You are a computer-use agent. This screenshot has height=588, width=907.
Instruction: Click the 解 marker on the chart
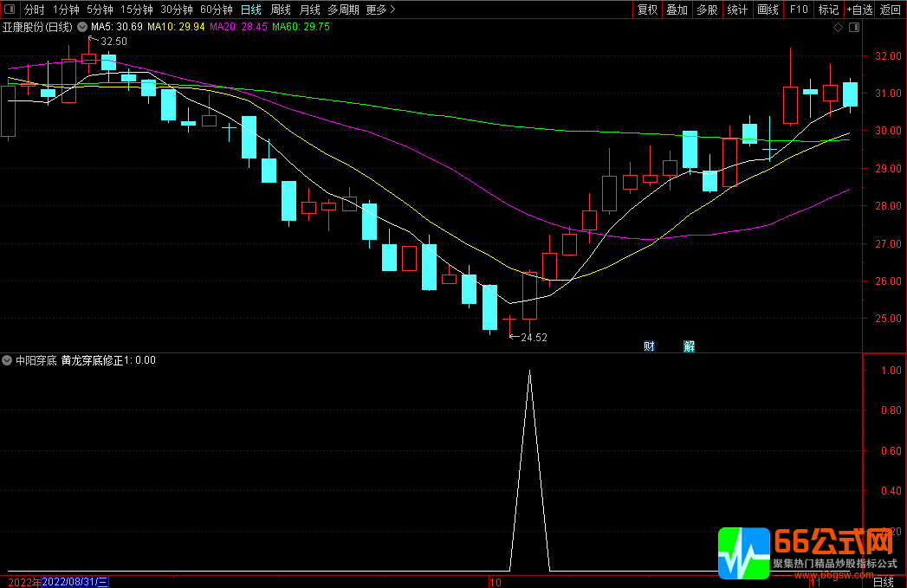pyautogui.click(x=689, y=346)
